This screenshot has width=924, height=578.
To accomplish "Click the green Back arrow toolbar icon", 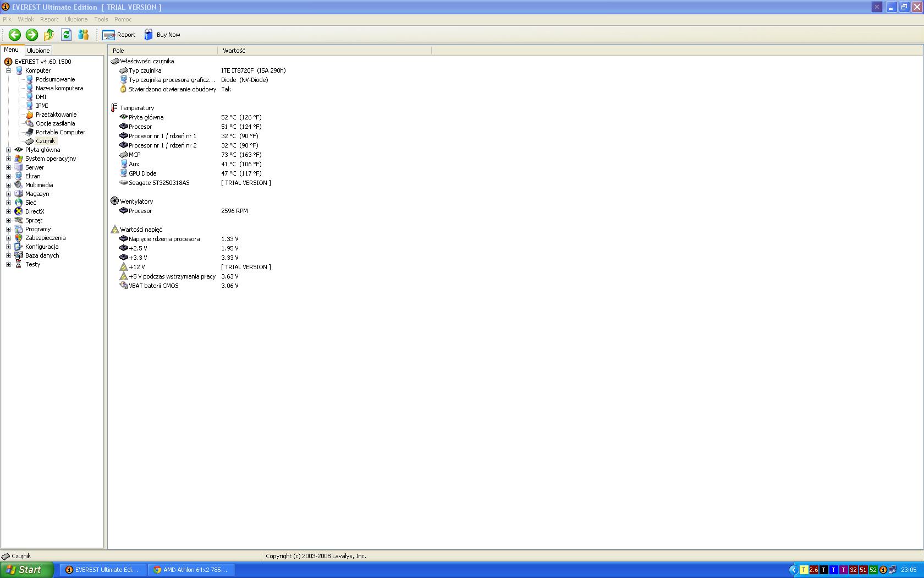I will point(15,35).
